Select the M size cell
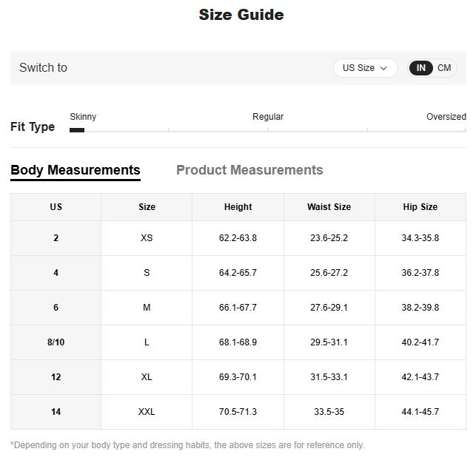 pos(147,308)
